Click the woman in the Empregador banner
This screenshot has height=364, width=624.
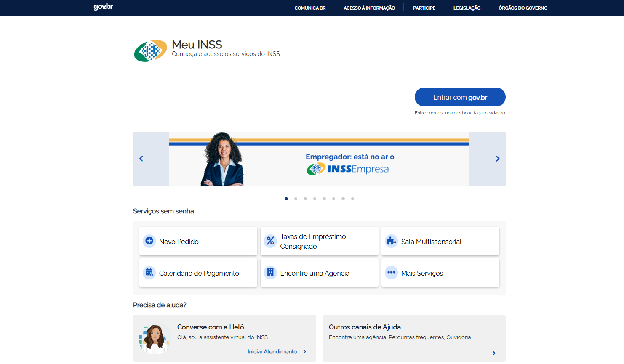[222, 159]
